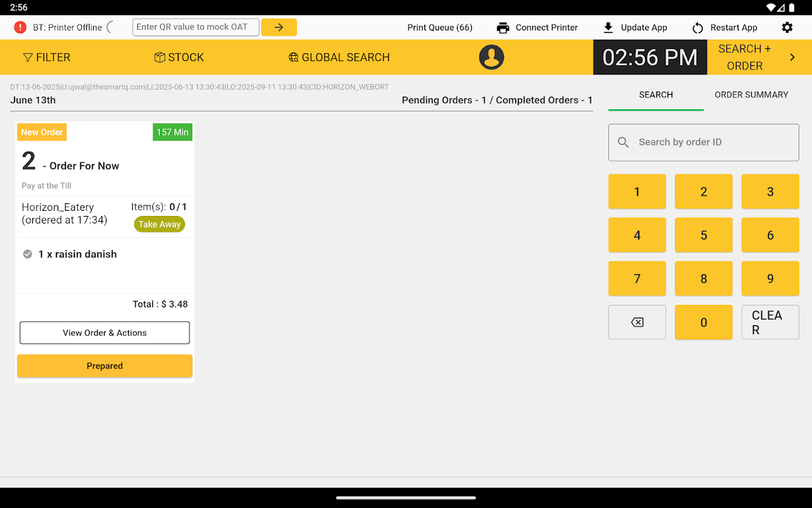
Task: Click the Android navigation handle bar
Action: (x=406, y=497)
